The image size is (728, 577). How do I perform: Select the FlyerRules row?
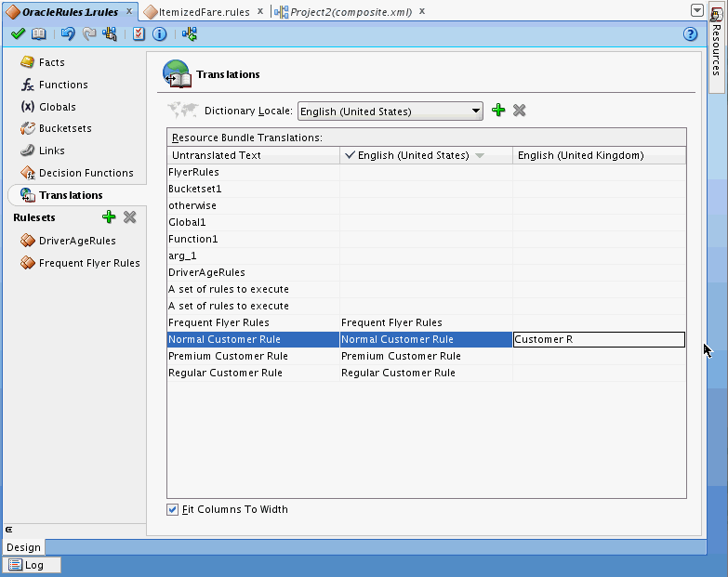coord(426,172)
